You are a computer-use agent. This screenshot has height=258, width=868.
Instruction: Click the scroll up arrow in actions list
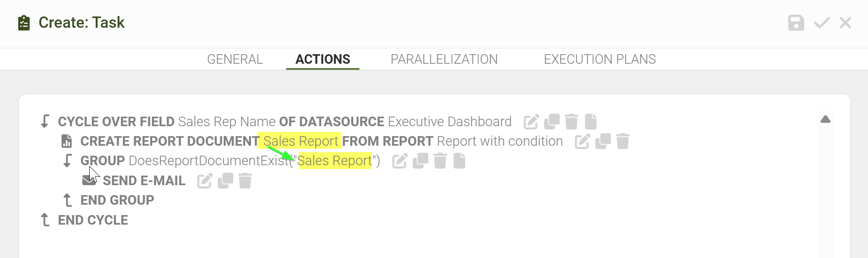coord(826,119)
